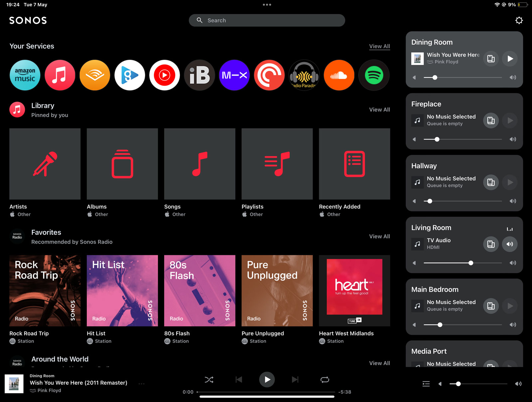
Task: Skip to previous track
Action: click(239, 380)
